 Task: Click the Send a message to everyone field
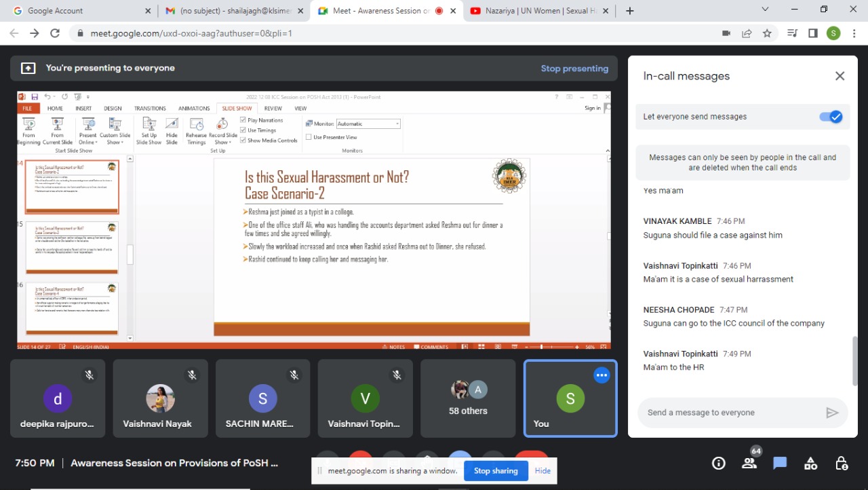(x=729, y=413)
